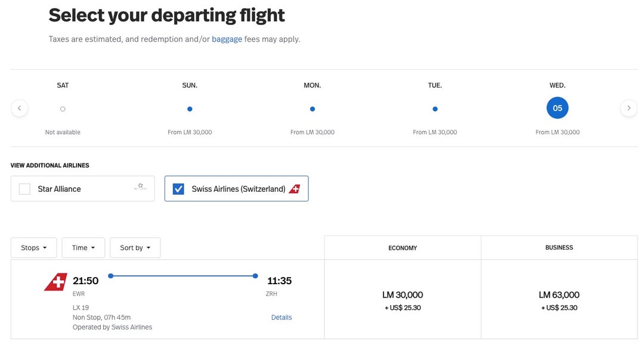This screenshot has height=345, width=644.
Task: Open the Stops filter dropdown
Action: click(x=34, y=248)
